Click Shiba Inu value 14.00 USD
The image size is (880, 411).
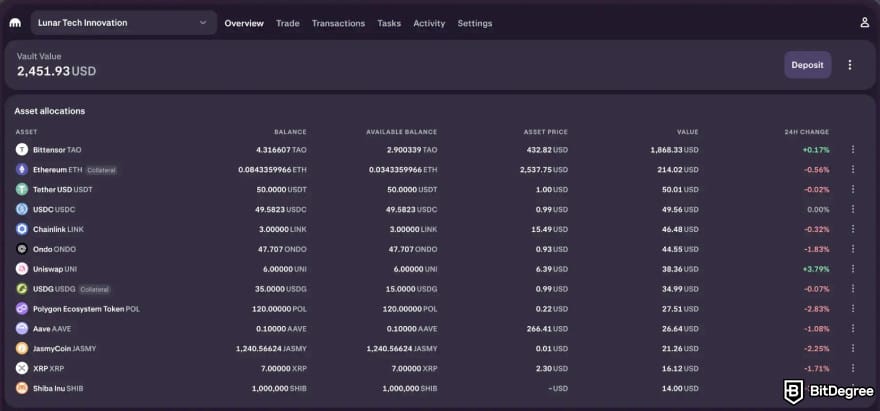point(683,389)
